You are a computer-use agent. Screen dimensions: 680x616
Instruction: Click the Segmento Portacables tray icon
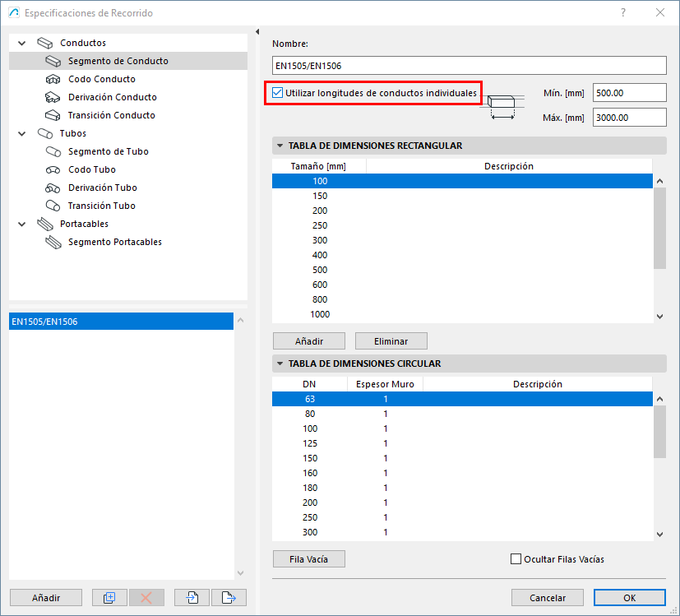pos(53,242)
